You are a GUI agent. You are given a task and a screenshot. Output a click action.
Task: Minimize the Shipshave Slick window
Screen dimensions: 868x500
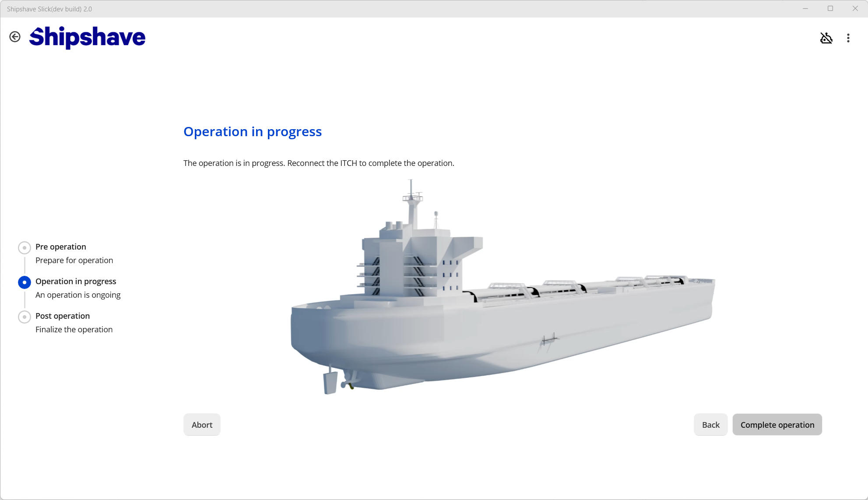[x=805, y=9]
